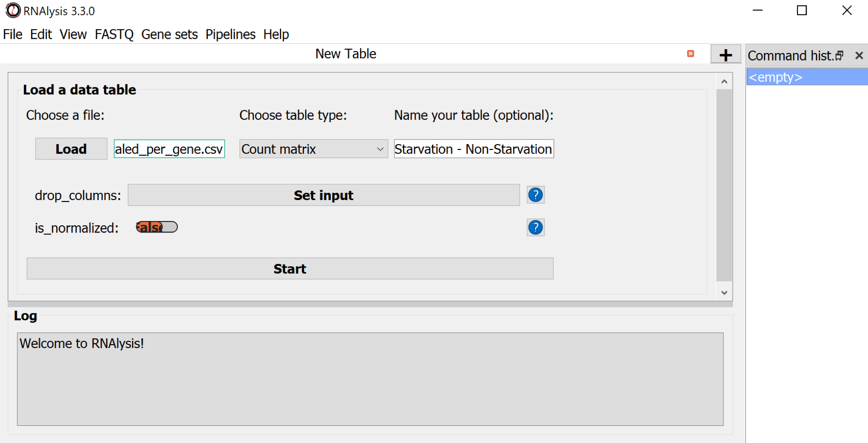This screenshot has height=443, width=868.
Task: Maximize the RNAlysis window
Action: (802, 11)
